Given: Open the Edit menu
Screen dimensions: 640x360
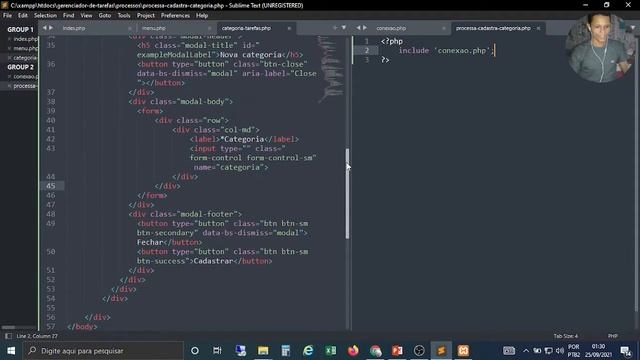Looking at the screenshot, I should 23,16.
